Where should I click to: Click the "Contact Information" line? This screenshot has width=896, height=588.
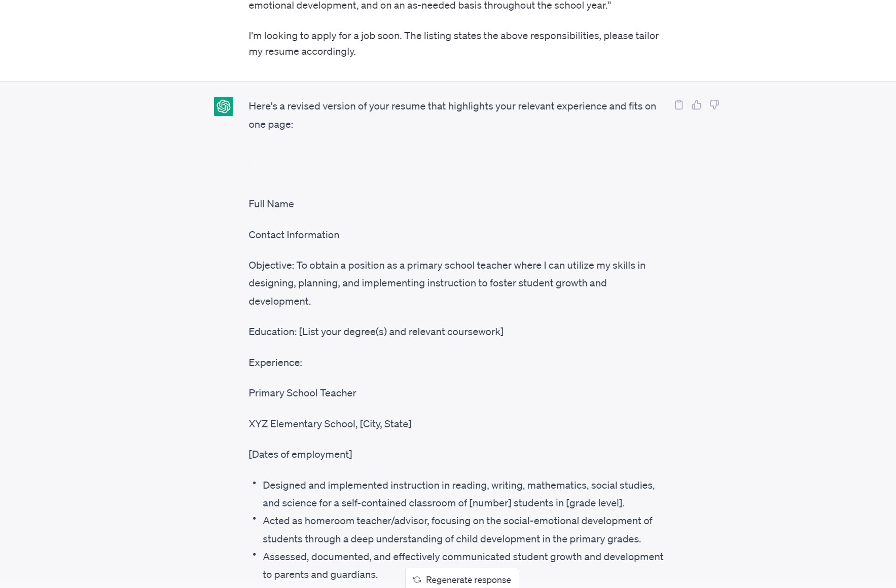294,235
